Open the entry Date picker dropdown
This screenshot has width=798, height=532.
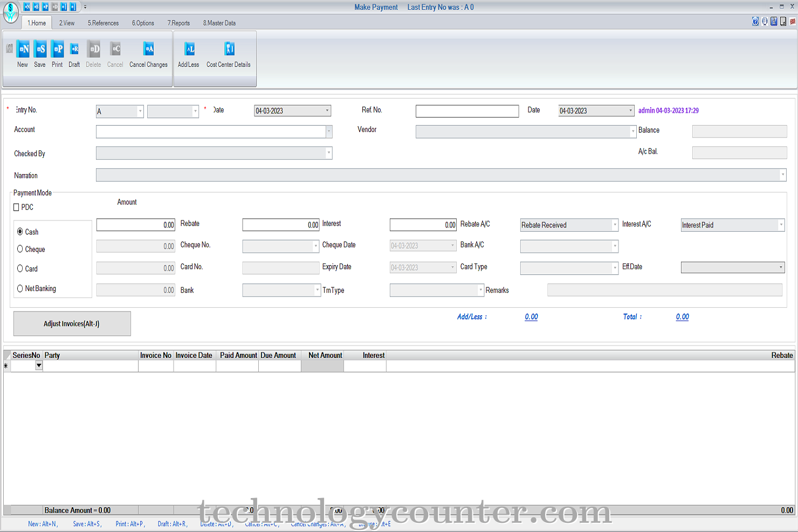(327, 110)
